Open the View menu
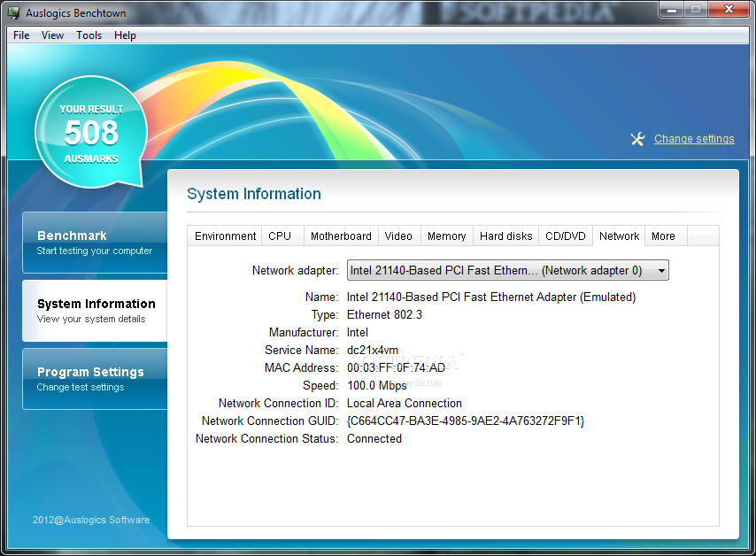The height and width of the screenshot is (556, 756). pos(52,35)
